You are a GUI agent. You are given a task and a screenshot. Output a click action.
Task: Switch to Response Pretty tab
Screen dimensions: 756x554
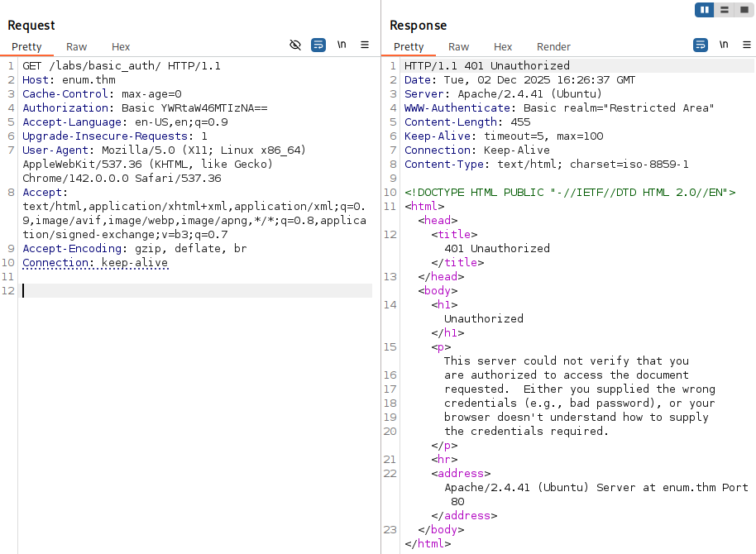pyautogui.click(x=409, y=47)
